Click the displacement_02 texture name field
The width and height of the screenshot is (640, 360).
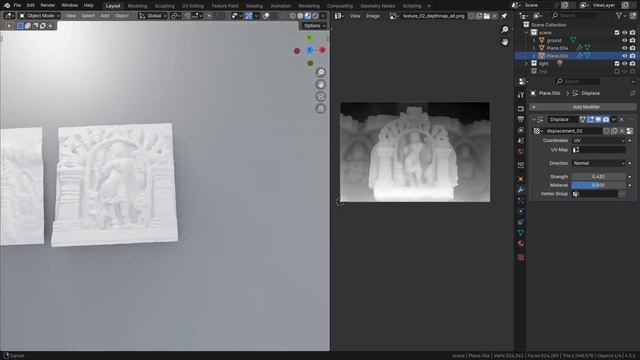point(572,131)
